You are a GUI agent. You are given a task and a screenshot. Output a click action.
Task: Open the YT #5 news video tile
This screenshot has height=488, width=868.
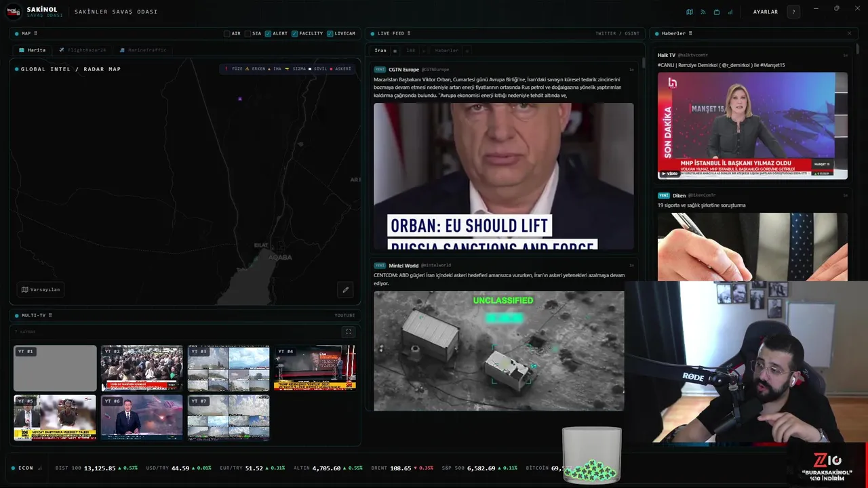pos(55,418)
